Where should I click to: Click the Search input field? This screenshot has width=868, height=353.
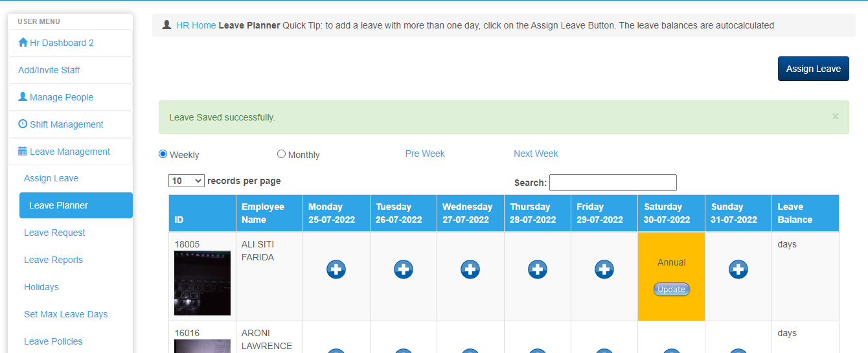click(x=613, y=183)
